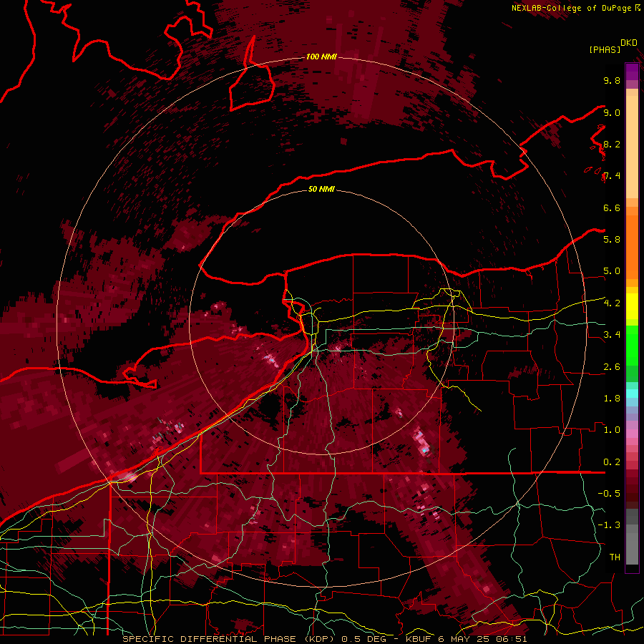Click the KBUF 6 MAY 25 06:51 timestamp

coord(466,639)
